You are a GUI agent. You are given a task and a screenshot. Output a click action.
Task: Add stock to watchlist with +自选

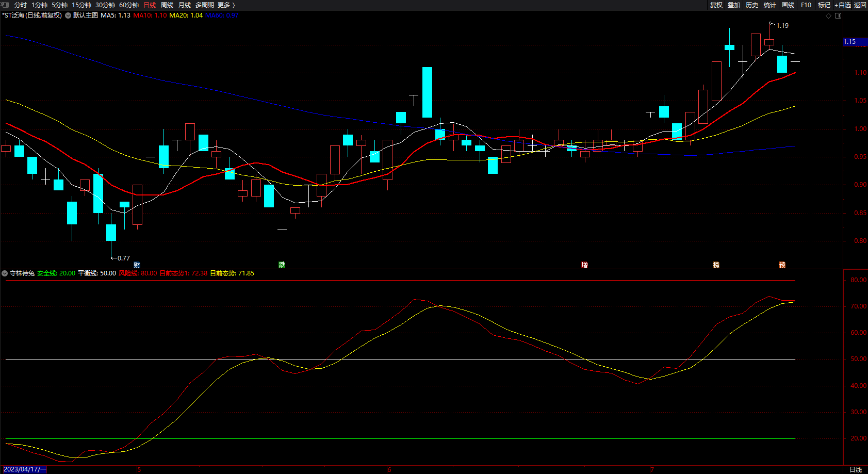click(x=843, y=5)
